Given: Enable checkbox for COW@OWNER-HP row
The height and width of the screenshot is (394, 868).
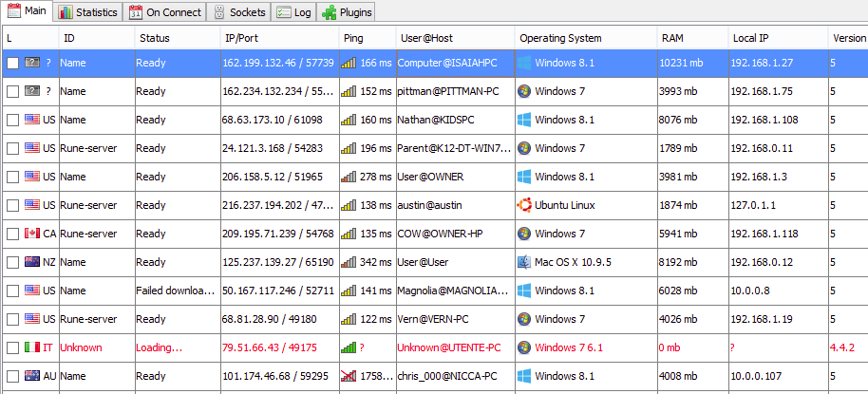Looking at the screenshot, I should click(x=12, y=235).
